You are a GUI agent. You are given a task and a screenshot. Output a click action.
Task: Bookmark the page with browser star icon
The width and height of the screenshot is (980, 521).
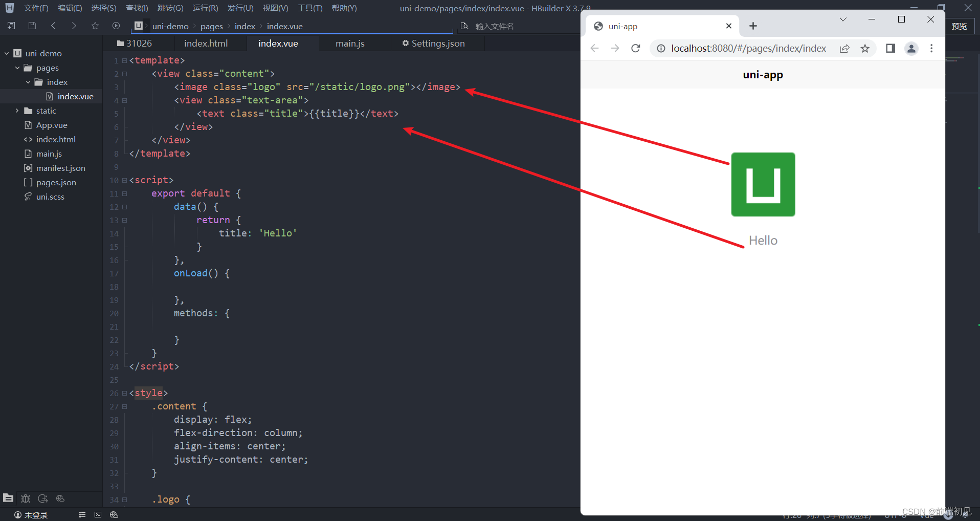coord(865,48)
